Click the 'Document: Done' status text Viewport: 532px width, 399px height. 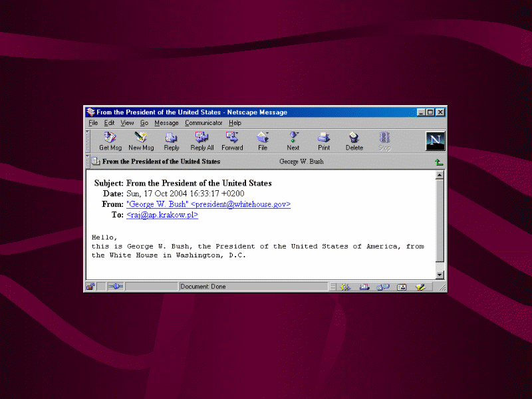203,287
